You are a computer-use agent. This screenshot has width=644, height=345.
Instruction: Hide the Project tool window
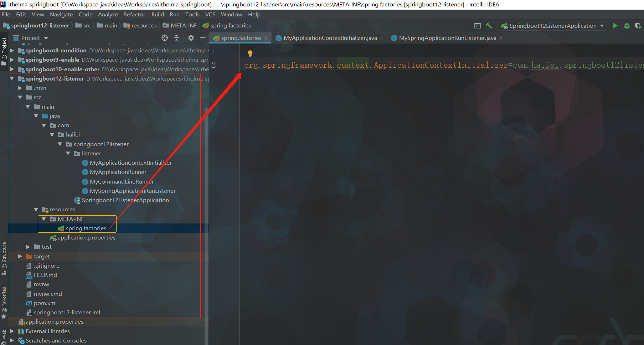[x=203, y=38]
